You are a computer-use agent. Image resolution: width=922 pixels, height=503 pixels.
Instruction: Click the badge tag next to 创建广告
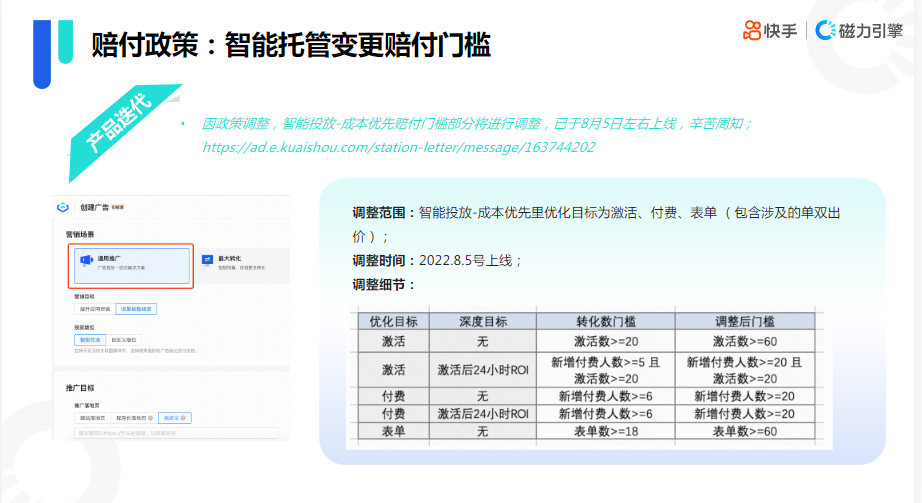click(118, 207)
